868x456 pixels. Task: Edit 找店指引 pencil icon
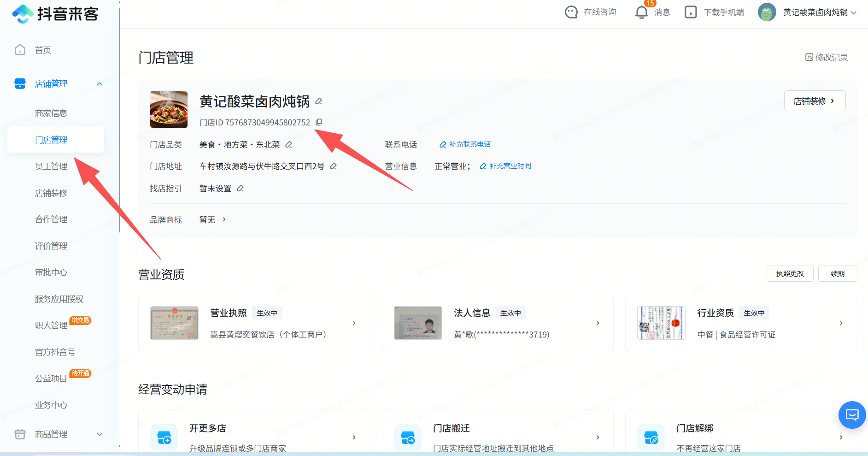pos(240,189)
